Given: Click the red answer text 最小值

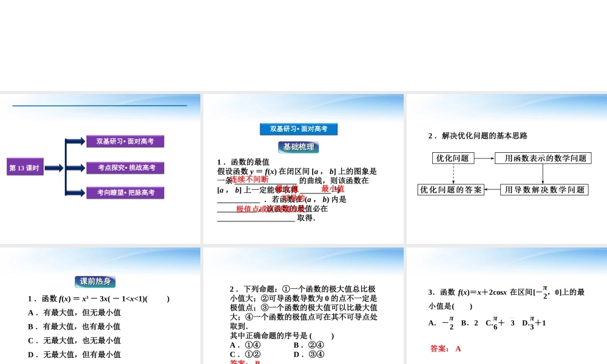Looking at the screenshot, I should click(x=333, y=189).
